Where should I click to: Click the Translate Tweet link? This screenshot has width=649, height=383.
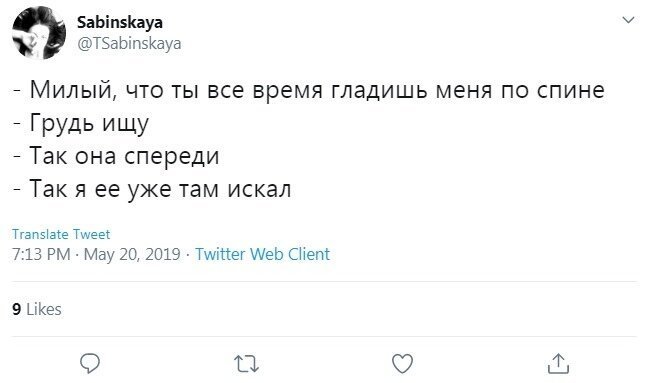pos(61,234)
